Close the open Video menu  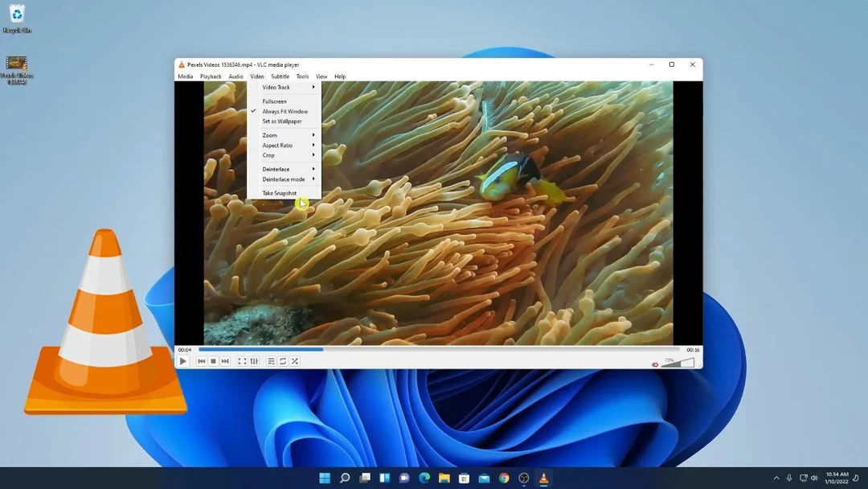(257, 76)
